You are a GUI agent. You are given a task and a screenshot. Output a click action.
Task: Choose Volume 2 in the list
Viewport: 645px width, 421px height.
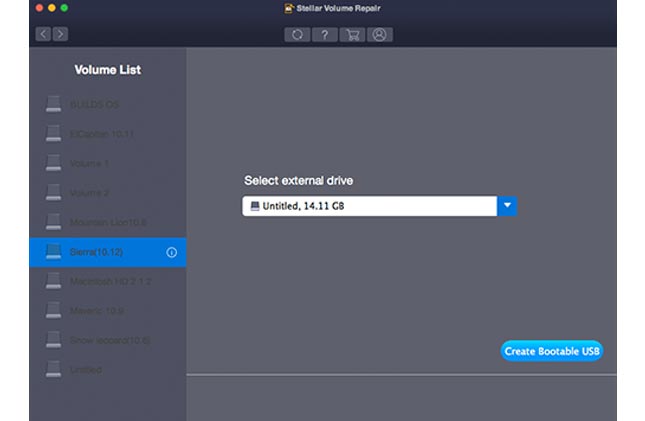tap(90, 192)
